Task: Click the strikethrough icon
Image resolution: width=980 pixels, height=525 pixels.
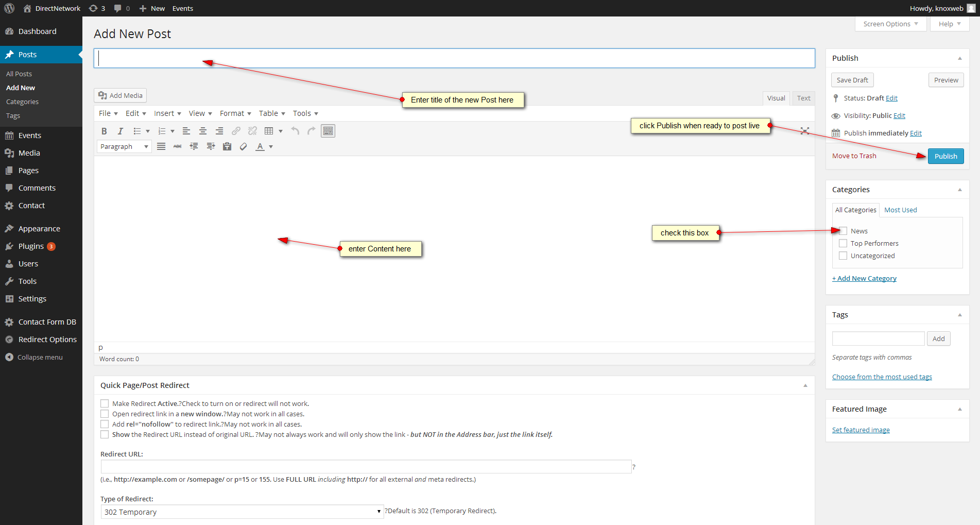Action: click(178, 147)
